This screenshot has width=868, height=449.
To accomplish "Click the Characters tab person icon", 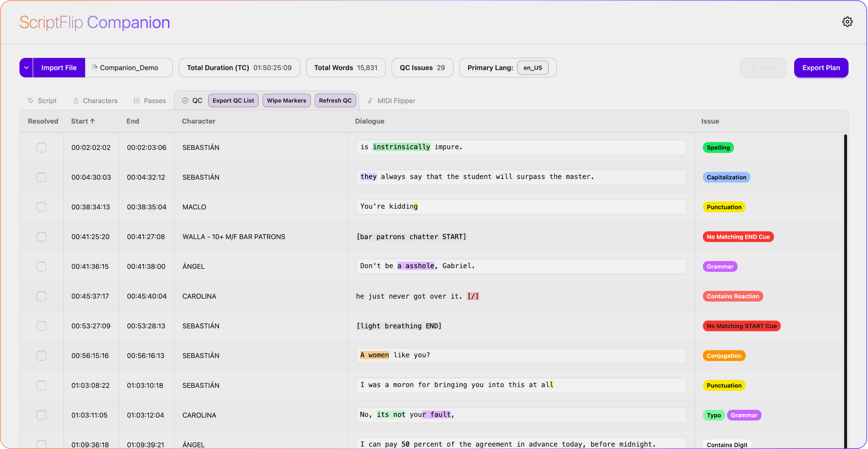I will click(76, 101).
